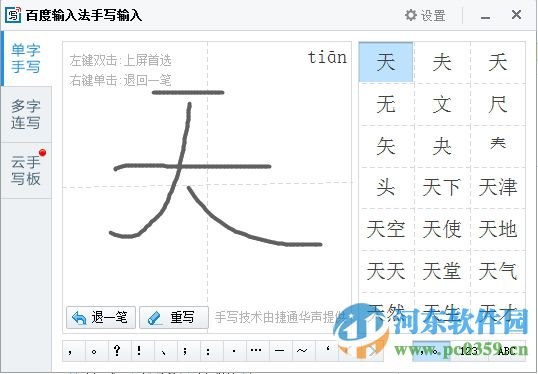
Task: Pick the word suggestion 天地
Action: (498, 229)
